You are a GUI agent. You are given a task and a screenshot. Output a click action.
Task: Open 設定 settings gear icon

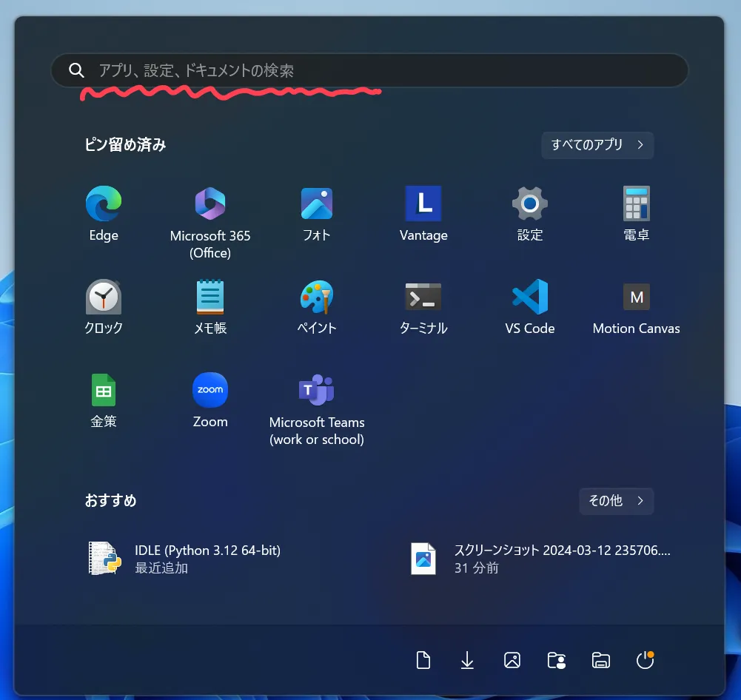click(x=530, y=204)
